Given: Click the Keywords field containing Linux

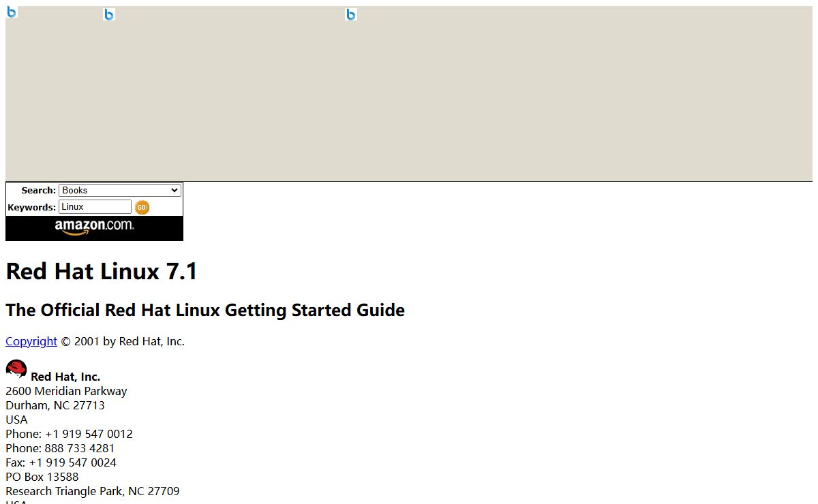Looking at the screenshot, I should [x=95, y=206].
